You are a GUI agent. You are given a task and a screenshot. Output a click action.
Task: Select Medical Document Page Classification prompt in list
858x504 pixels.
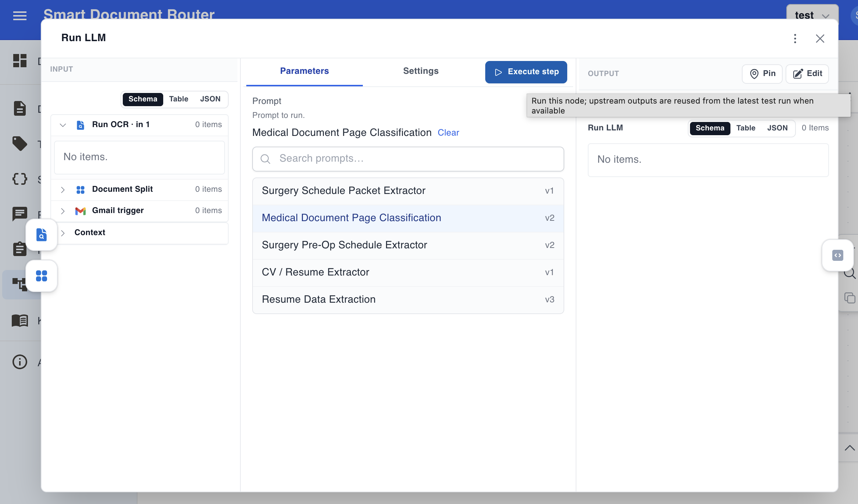(408, 218)
